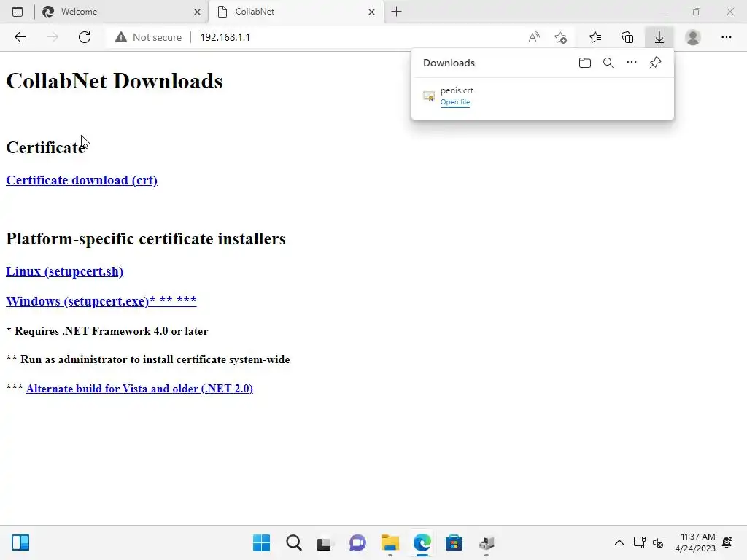
Task: Open Edge Settings and more menu
Action: coord(726,37)
